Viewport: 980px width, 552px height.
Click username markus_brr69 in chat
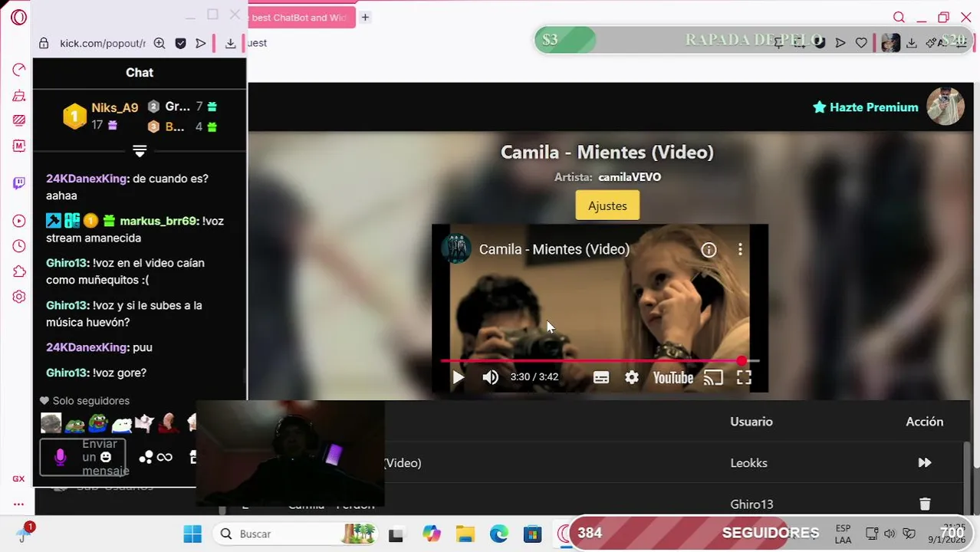159,221
